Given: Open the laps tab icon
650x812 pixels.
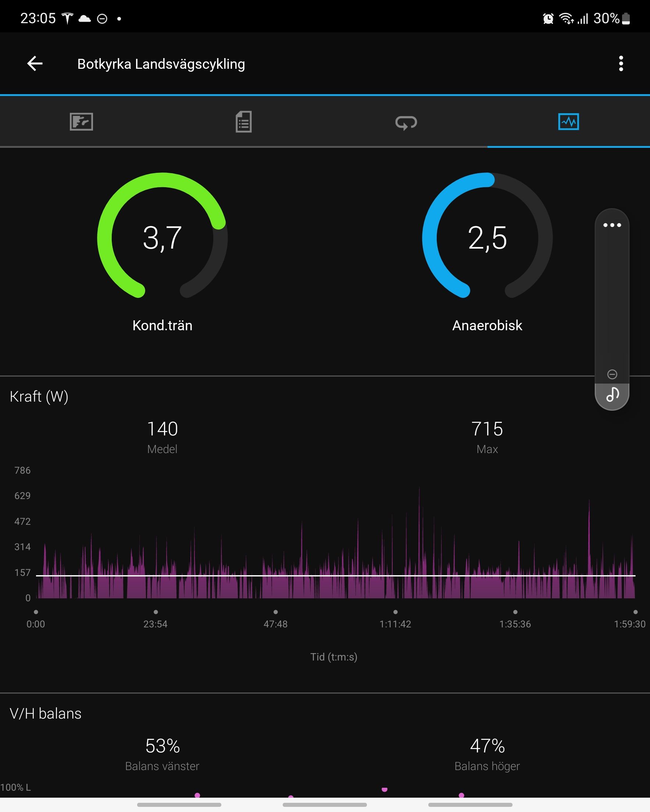Looking at the screenshot, I should click(x=406, y=122).
